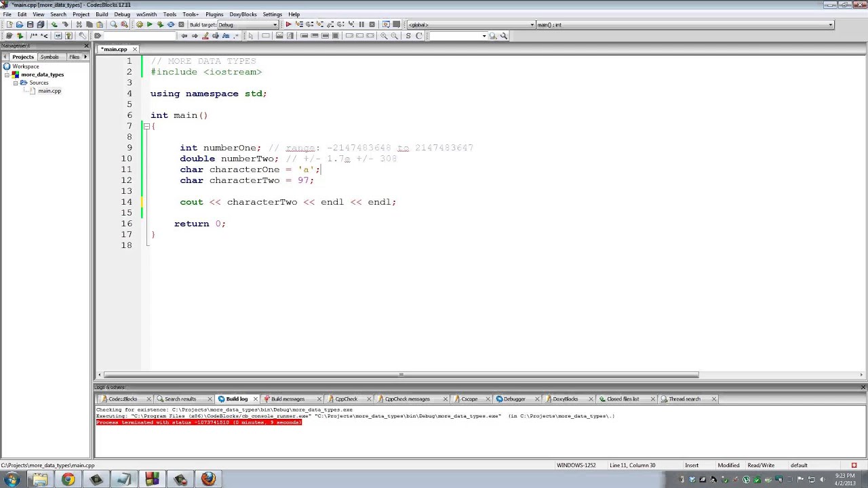This screenshot has height=488, width=868.
Task: Open the Build target Debug dropdown
Action: [248, 24]
